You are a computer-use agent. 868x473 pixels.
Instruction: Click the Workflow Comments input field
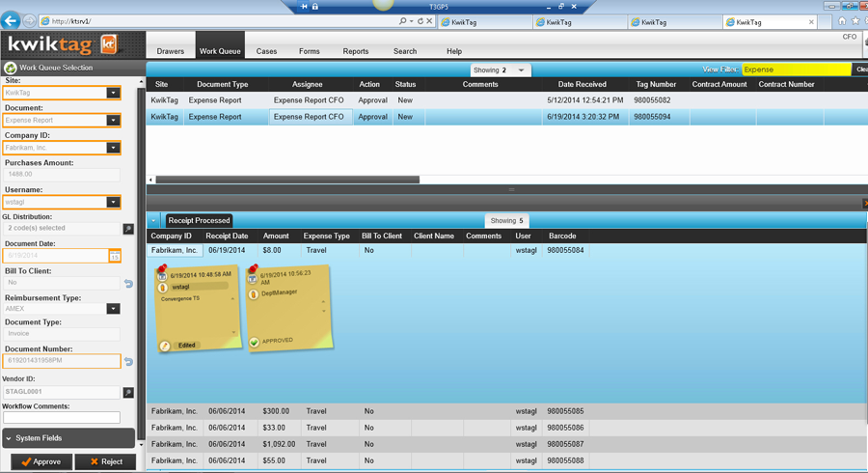pyautogui.click(x=62, y=418)
